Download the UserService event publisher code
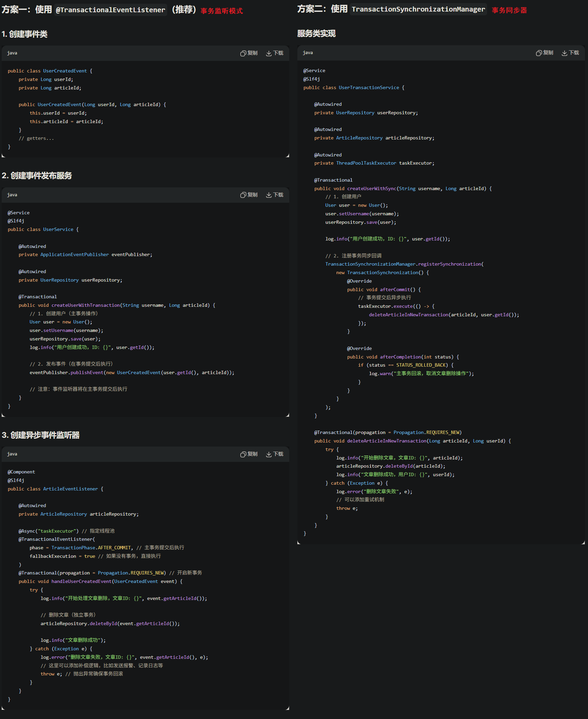The width and height of the screenshot is (588, 719). [275, 195]
